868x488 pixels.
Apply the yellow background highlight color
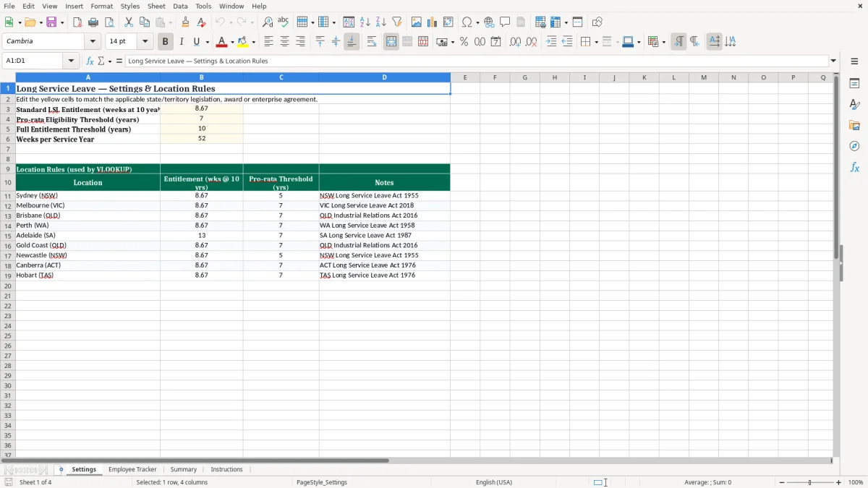click(x=243, y=42)
